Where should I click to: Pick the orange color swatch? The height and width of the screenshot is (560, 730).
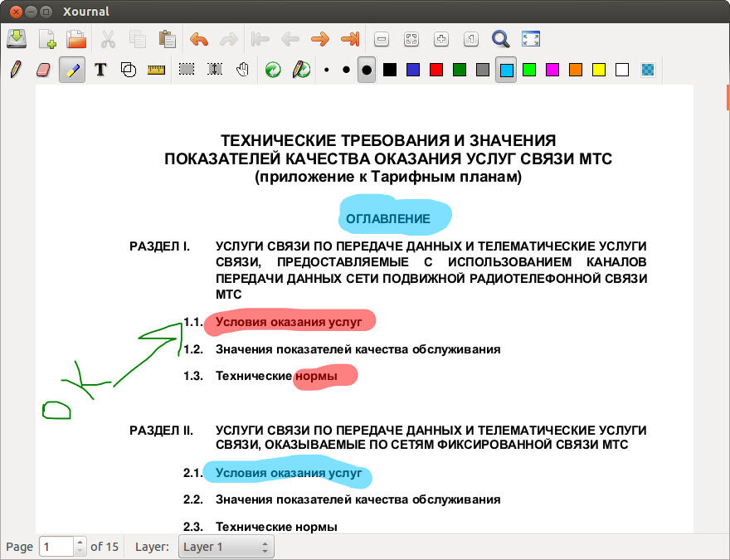[x=576, y=70]
